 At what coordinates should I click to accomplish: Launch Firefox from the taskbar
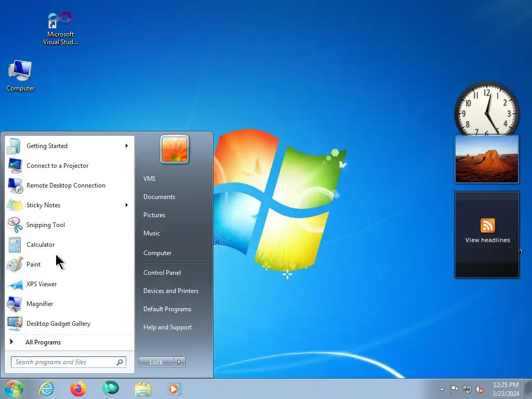coord(78,389)
